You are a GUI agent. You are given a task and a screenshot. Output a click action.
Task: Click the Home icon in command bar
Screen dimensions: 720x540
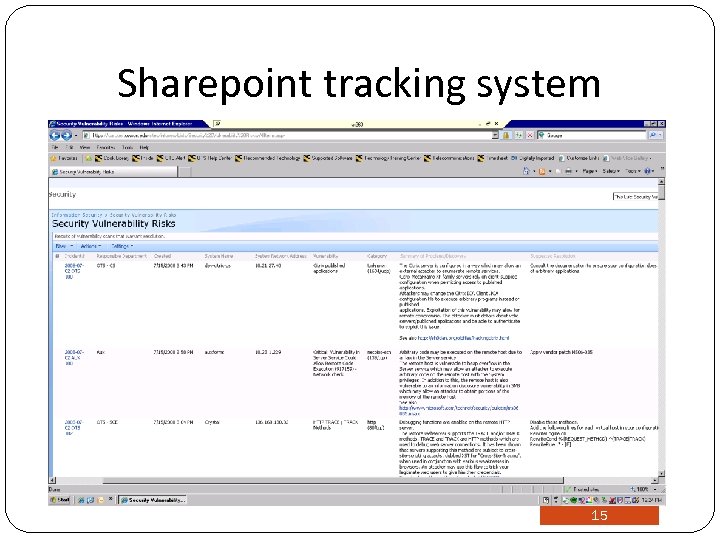click(526, 171)
